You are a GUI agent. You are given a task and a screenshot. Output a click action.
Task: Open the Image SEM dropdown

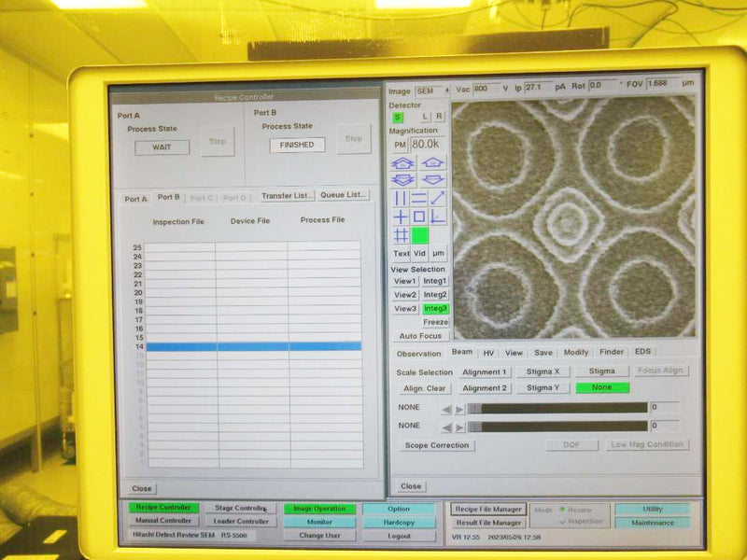click(x=432, y=91)
